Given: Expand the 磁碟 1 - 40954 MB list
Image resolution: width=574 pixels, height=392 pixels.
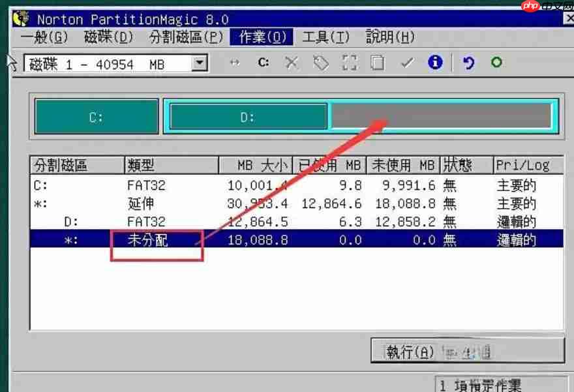Looking at the screenshot, I should coord(199,63).
